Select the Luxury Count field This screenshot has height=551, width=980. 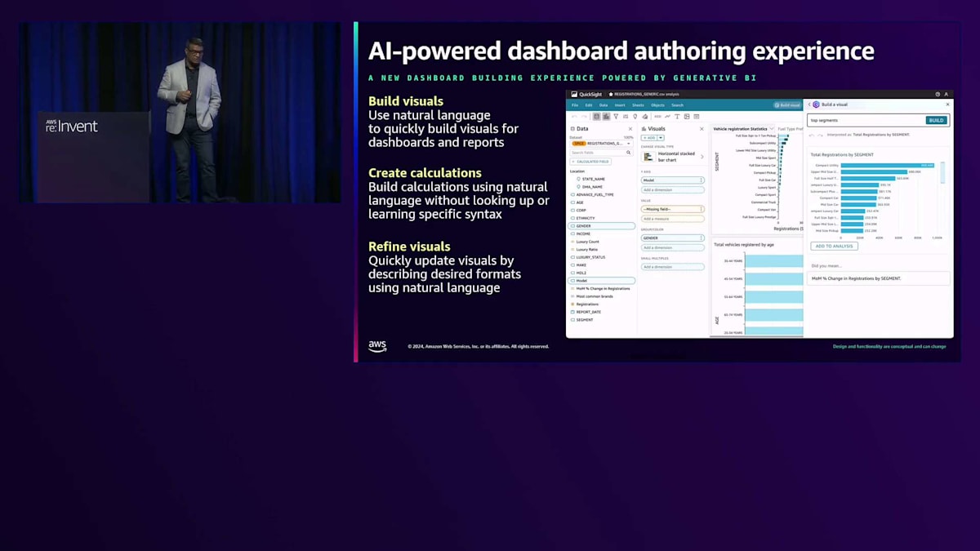587,242
